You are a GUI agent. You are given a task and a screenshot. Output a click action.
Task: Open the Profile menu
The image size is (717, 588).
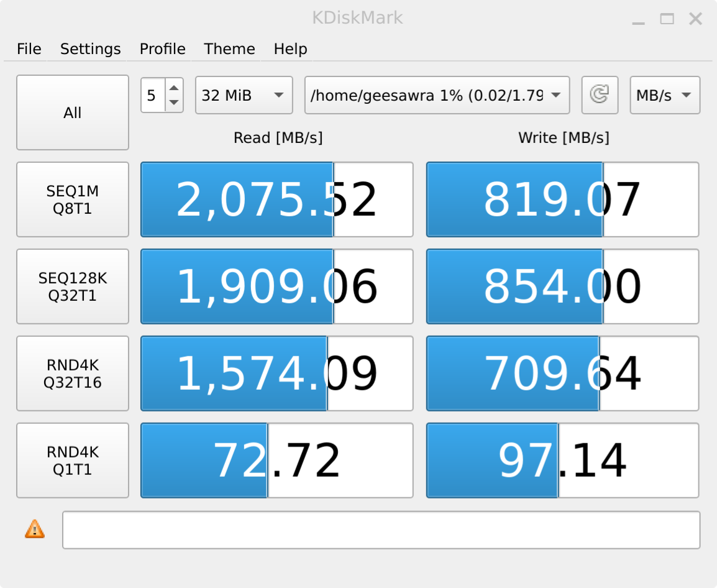[162, 49]
